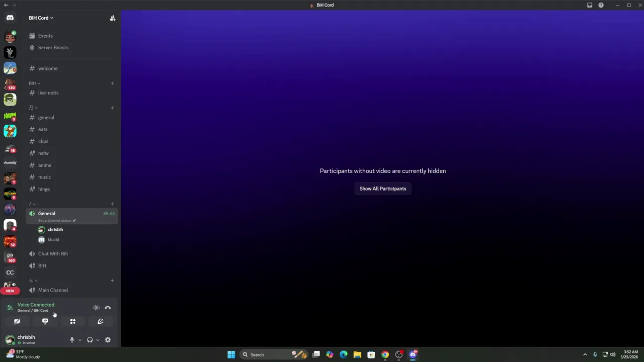This screenshot has height=362, width=644.
Task: Go back with title bar left arrow
Action: [6, 5]
